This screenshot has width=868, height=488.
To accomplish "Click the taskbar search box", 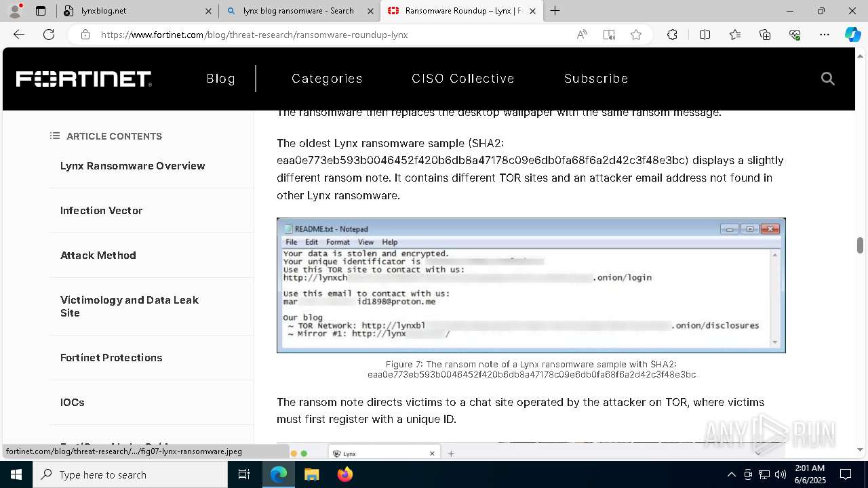I will [130, 474].
